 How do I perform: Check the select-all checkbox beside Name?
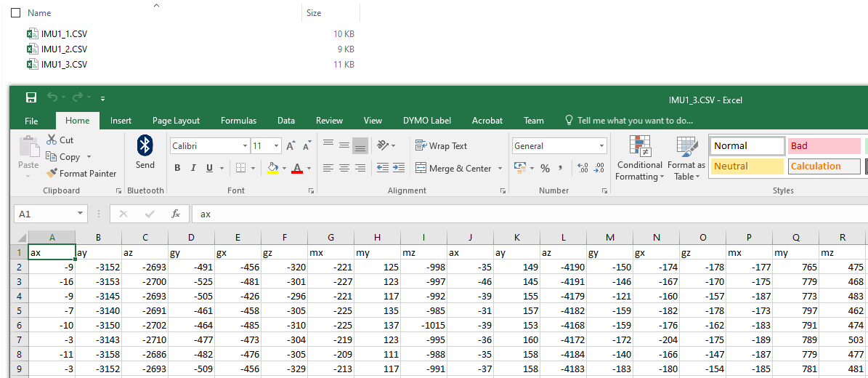click(15, 13)
